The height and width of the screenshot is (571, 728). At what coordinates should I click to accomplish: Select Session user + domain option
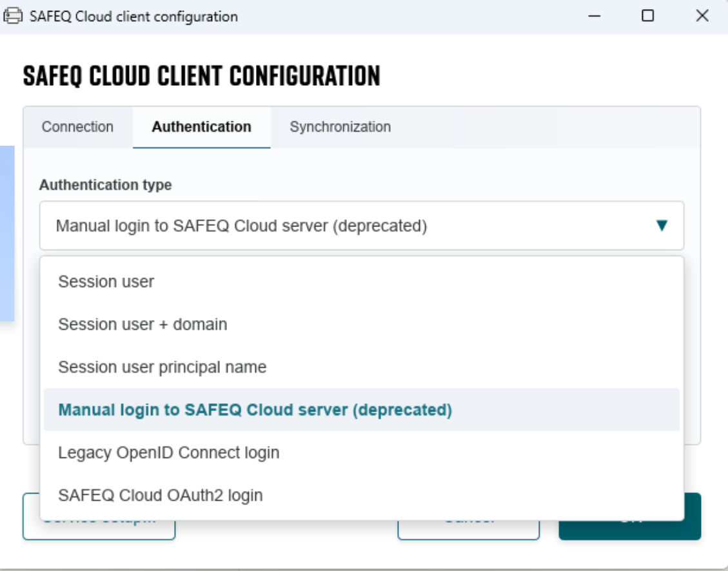pos(362,325)
